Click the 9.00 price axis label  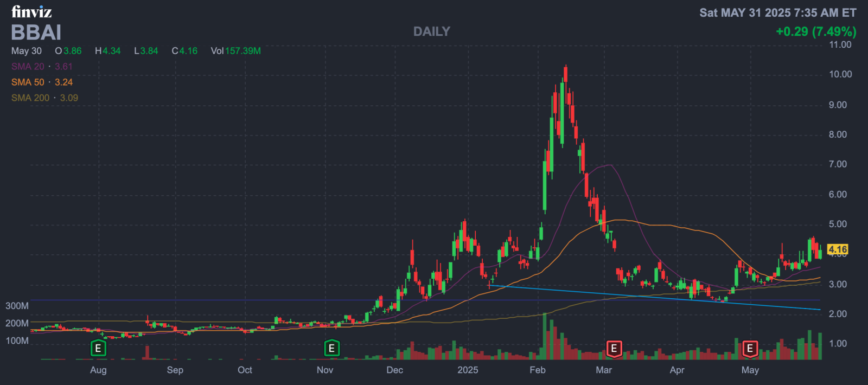click(x=838, y=105)
